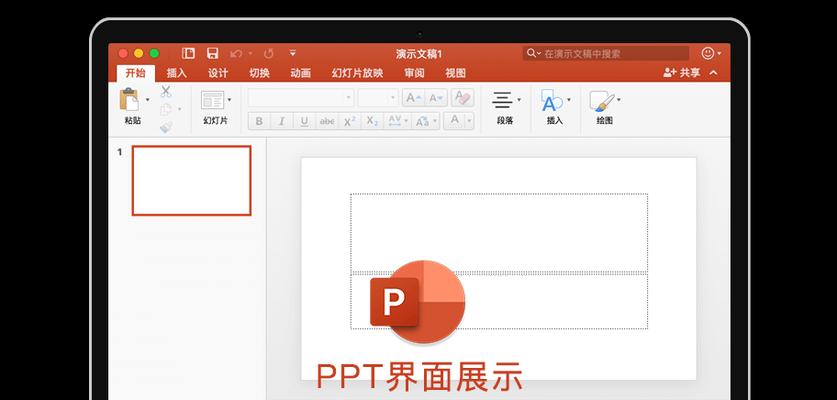This screenshot has height=400, width=837.
Task: Toggle Strikethrough (abc) formatting
Action: click(x=327, y=121)
